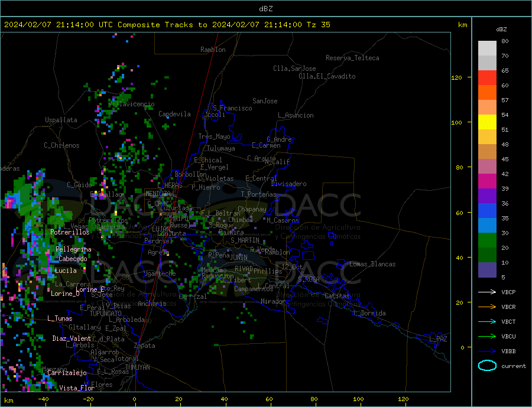Image resolution: width=532 pixels, height=407 pixels.
Task: Click the 'L_Dormida' map label
Action: (370, 313)
